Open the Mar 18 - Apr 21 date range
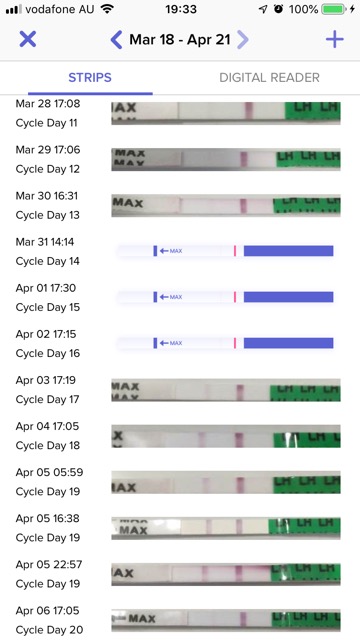Screen dimensions: 360x640 [180, 40]
